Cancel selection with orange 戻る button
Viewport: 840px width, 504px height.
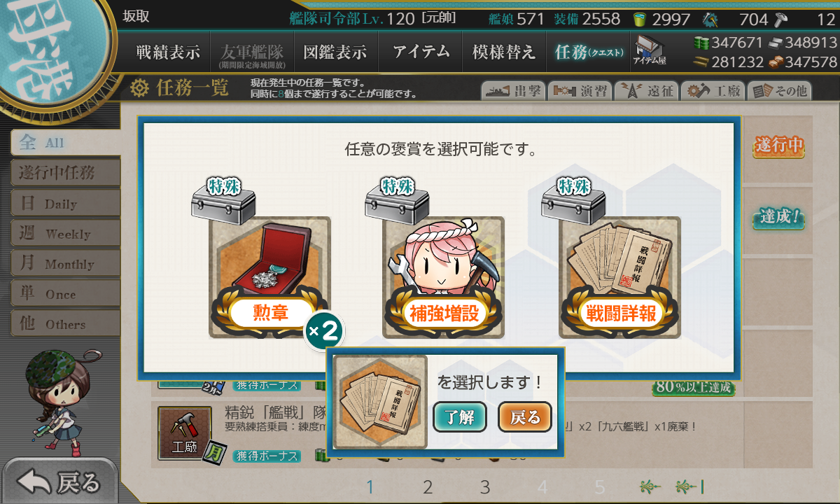coord(525,417)
